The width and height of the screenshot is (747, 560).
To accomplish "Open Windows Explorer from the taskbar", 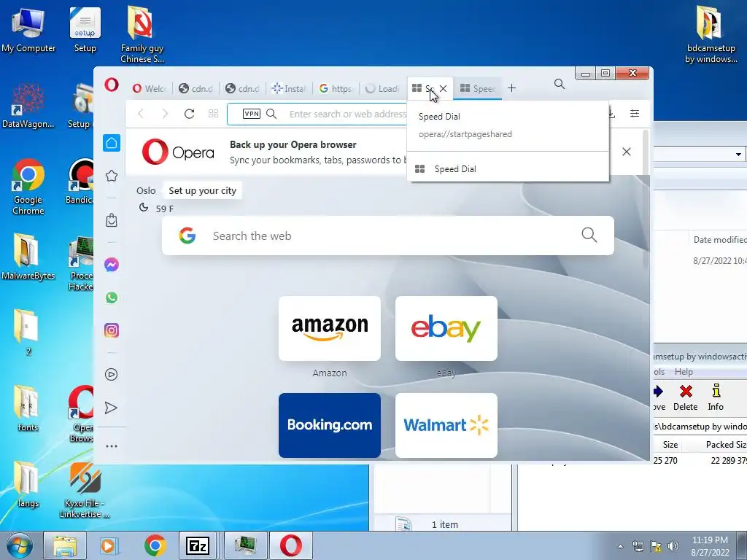I will 65,545.
